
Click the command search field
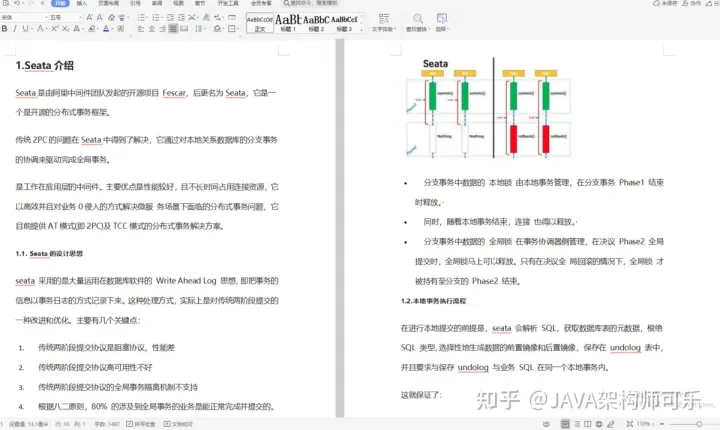[x=310, y=3]
